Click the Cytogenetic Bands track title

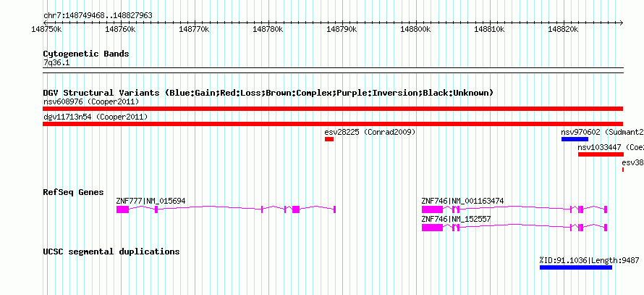pos(86,54)
